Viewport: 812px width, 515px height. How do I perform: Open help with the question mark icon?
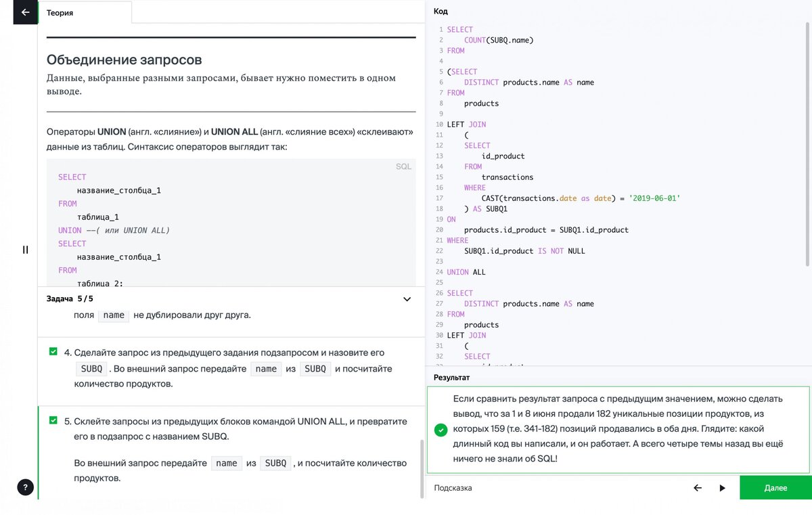click(x=25, y=487)
